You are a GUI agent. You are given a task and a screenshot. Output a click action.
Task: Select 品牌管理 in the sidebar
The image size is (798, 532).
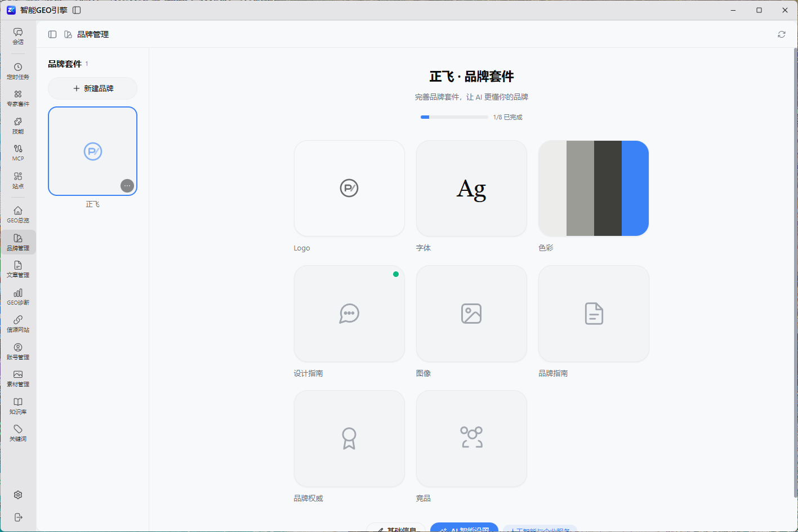point(18,242)
